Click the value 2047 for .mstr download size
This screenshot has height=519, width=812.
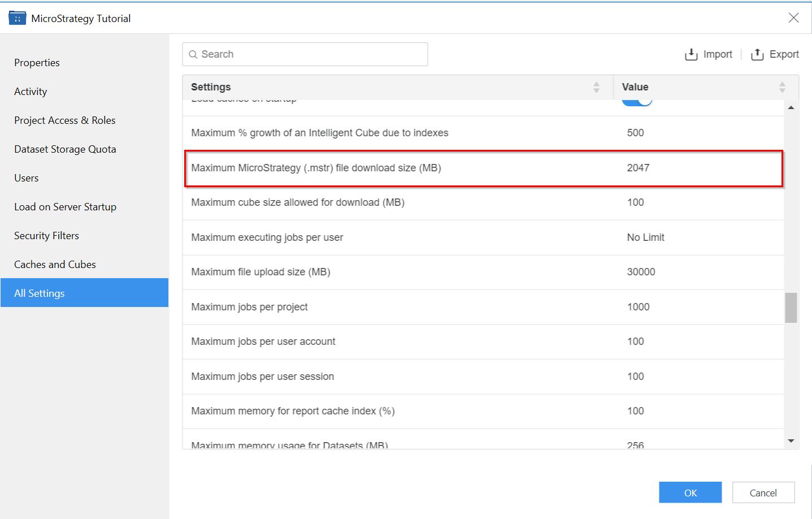(639, 168)
